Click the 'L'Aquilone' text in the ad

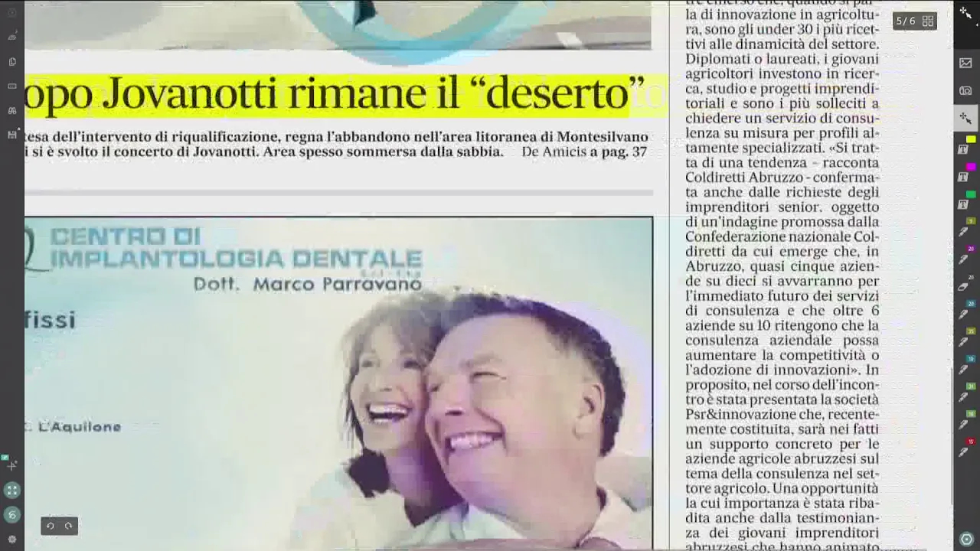(80, 427)
